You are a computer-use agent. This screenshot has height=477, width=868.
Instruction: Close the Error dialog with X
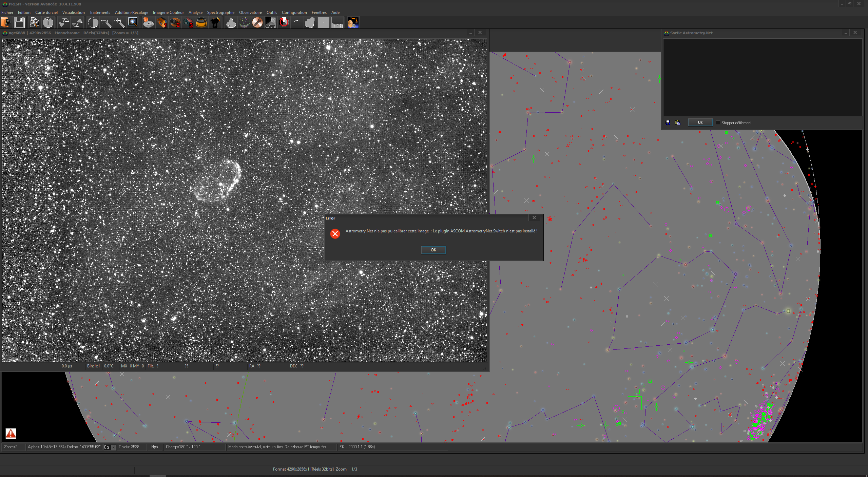pos(534,218)
